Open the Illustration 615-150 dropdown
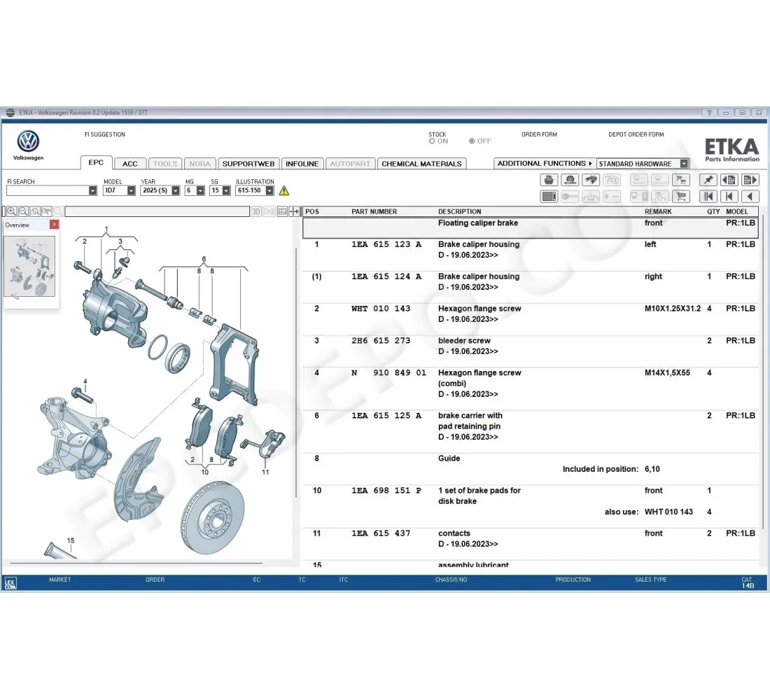 tap(269, 190)
